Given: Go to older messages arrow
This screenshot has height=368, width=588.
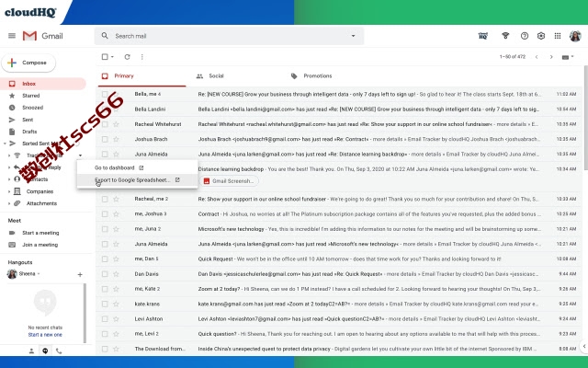Looking at the screenshot, I should tap(551, 57).
